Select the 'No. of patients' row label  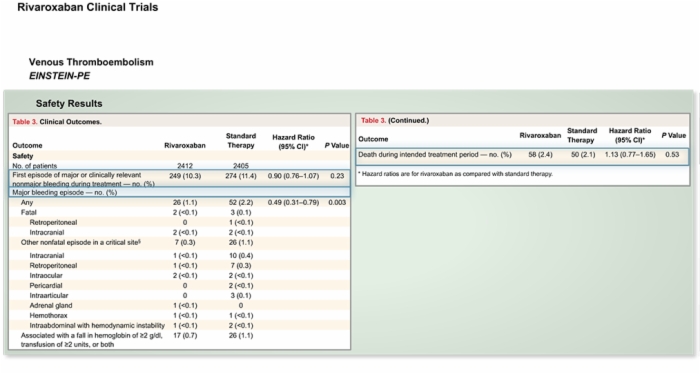click(34, 166)
